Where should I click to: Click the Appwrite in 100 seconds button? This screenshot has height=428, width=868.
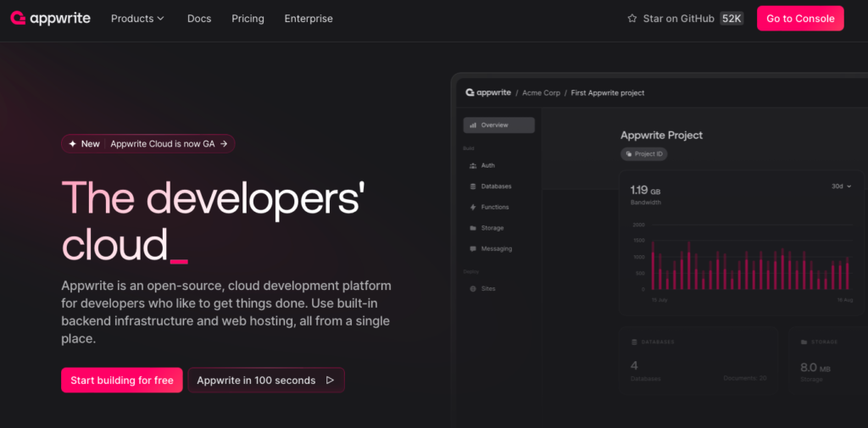[266, 381]
